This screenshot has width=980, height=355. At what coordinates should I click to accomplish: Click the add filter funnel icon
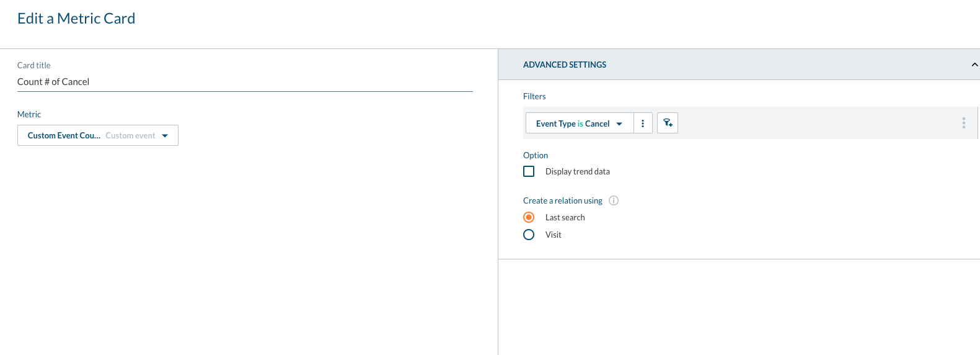click(x=668, y=123)
